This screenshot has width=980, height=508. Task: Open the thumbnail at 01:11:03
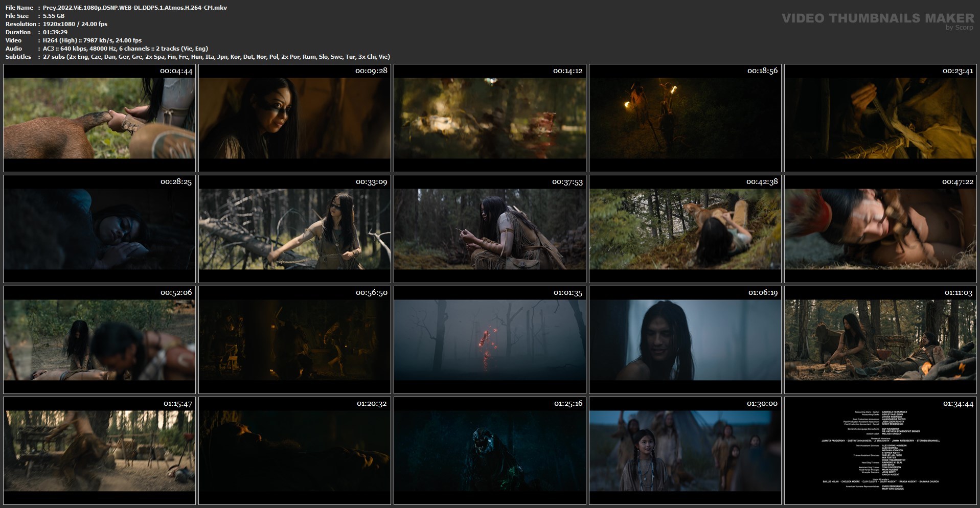click(x=880, y=340)
